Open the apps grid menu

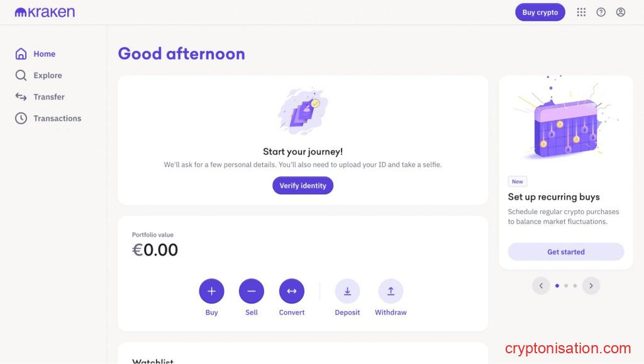[581, 12]
